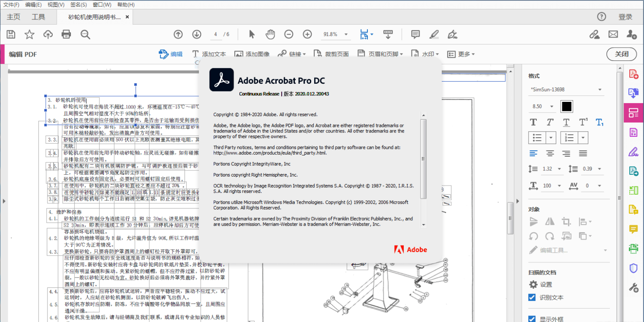Select the arrow selection tool
Viewport: 644px width, 322px height.
[x=252, y=35]
